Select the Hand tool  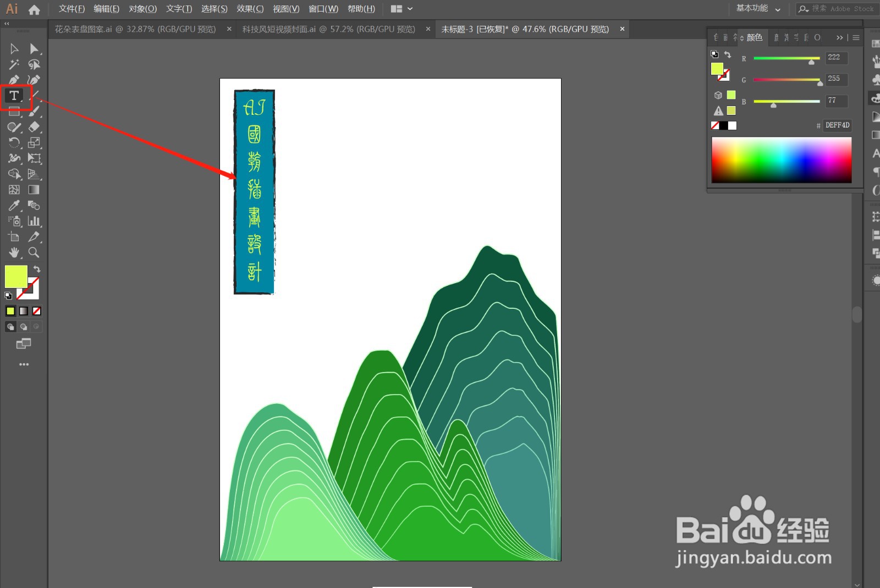pos(14,253)
